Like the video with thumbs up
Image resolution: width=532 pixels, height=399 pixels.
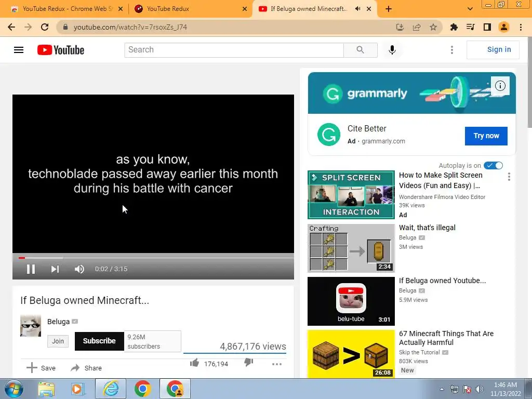click(x=194, y=363)
